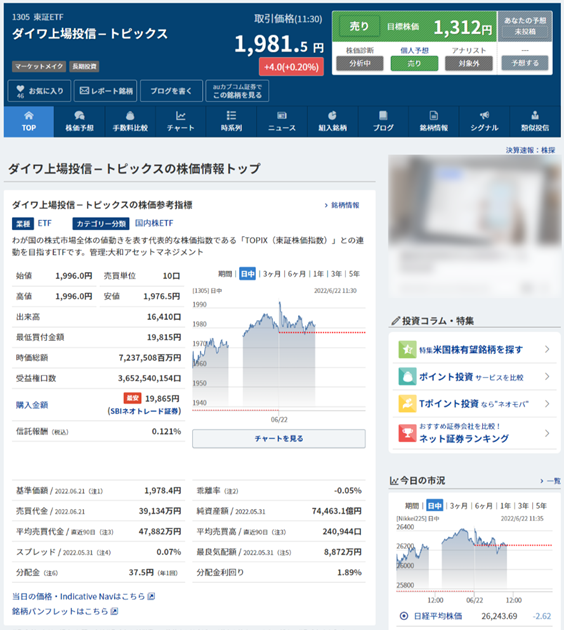Click the speech bubble icon above 株価予想
This screenshot has height=630, width=564.
point(80,116)
